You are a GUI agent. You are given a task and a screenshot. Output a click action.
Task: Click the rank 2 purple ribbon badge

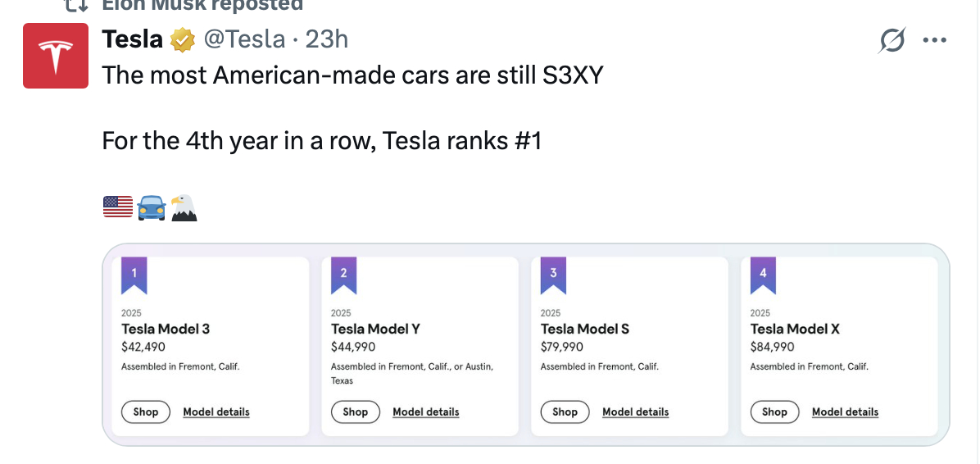[x=344, y=275]
